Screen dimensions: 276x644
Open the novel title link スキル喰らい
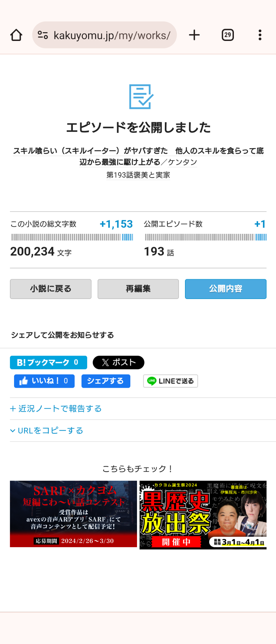138,151
